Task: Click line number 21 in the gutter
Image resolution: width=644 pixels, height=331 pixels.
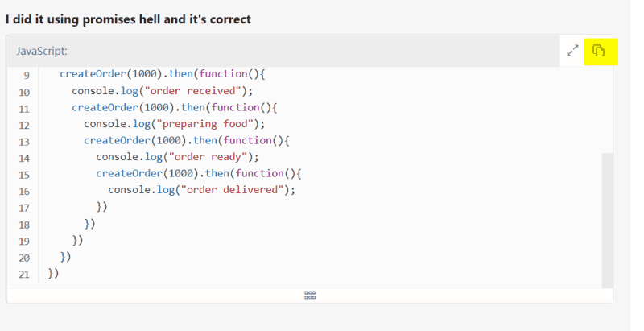Action: (24, 275)
